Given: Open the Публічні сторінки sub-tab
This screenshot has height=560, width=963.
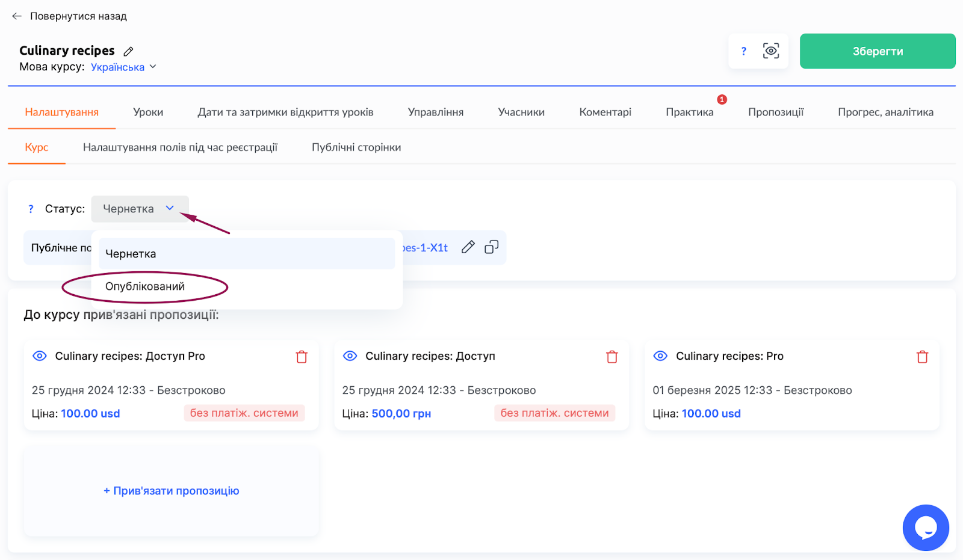Looking at the screenshot, I should (356, 147).
